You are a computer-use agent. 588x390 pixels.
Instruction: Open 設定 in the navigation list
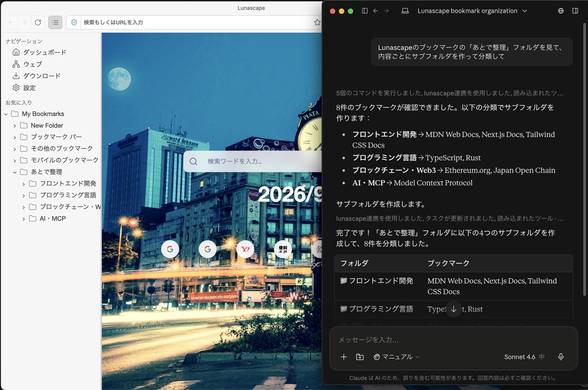point(24,88)
